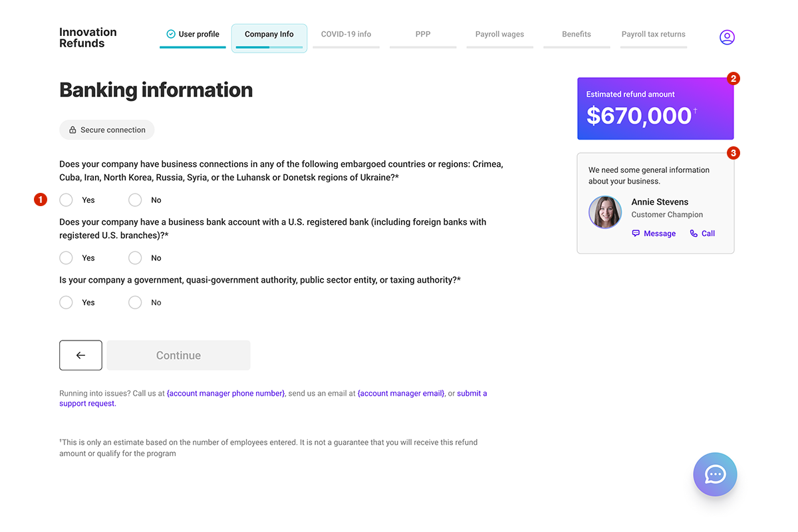Select No for embargoed countries question
Screen dimensions: 798x532
(x=135, y=200)
